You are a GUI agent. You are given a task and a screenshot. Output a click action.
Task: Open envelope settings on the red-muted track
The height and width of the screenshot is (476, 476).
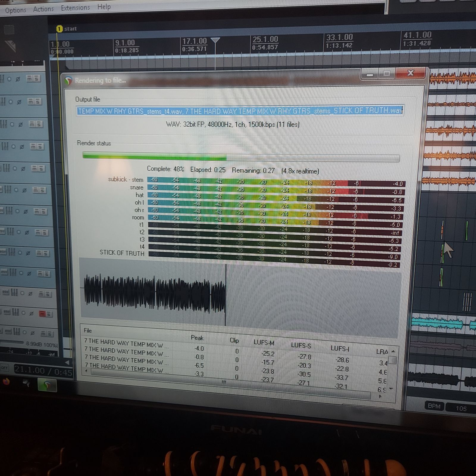pyautogui.click(x=7, y=311)
